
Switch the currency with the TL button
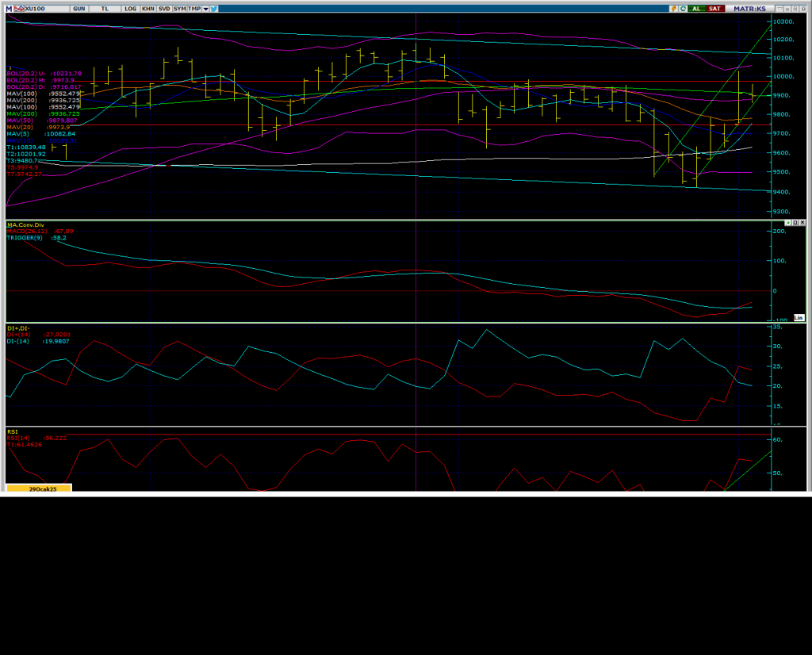(105, 9)
